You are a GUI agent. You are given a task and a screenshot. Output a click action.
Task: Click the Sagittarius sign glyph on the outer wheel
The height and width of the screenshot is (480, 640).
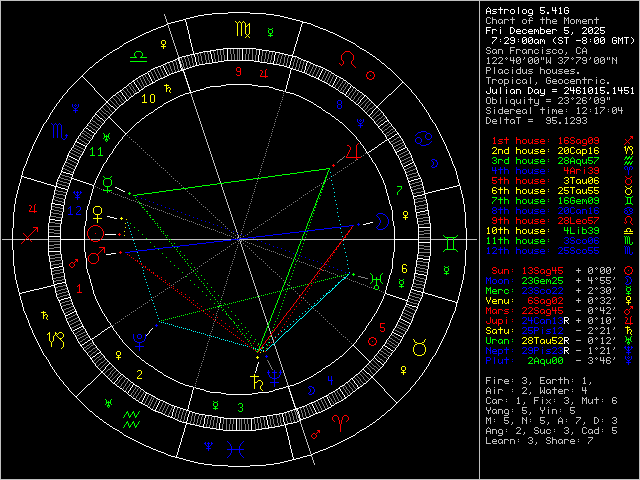tap(29, 236)
